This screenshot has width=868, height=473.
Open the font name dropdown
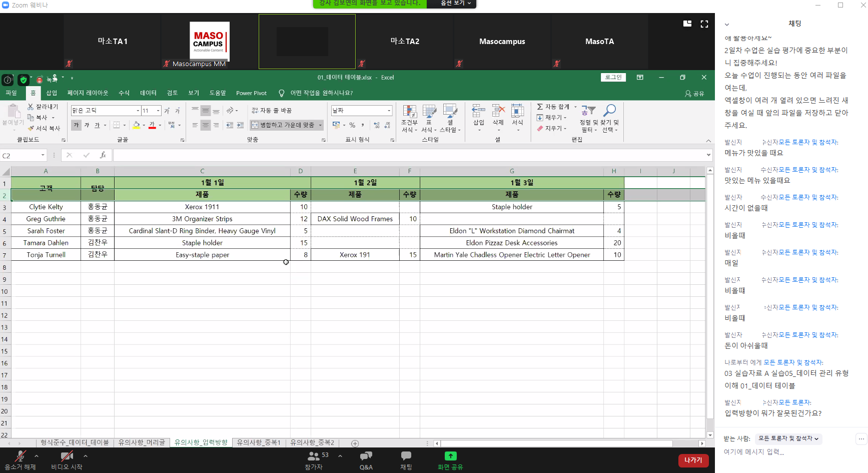[138, 111]
